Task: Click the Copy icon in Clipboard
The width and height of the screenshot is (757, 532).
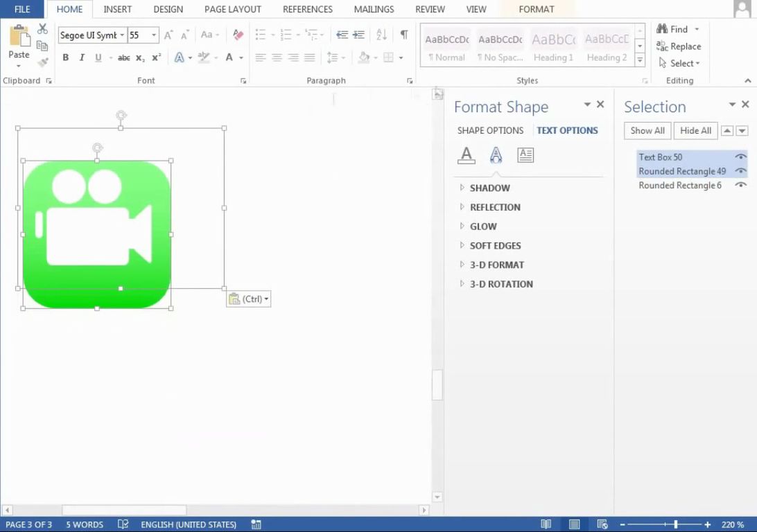Action: click(42, 46)
